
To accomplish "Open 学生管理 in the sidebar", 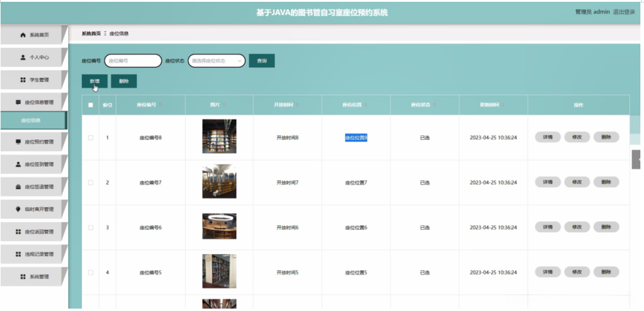I will pyautogui.click(x=34, y=80).
